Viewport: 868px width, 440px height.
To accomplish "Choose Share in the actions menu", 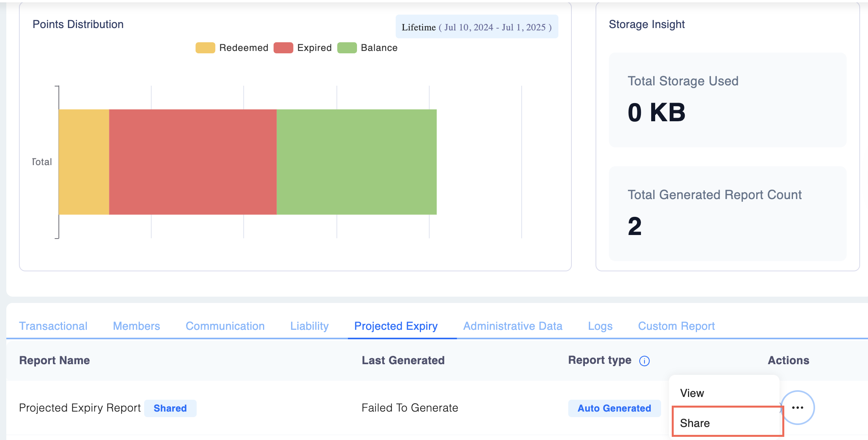I will [x=695, y=423].
